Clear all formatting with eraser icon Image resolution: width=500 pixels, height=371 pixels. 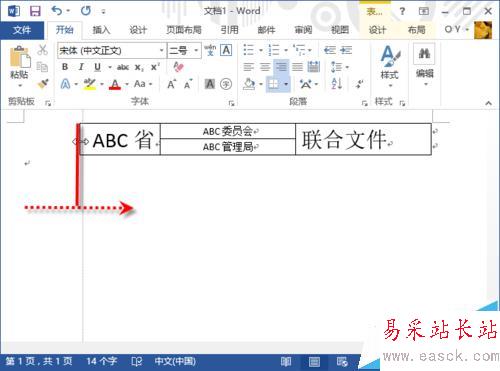[x=179, y=67]
